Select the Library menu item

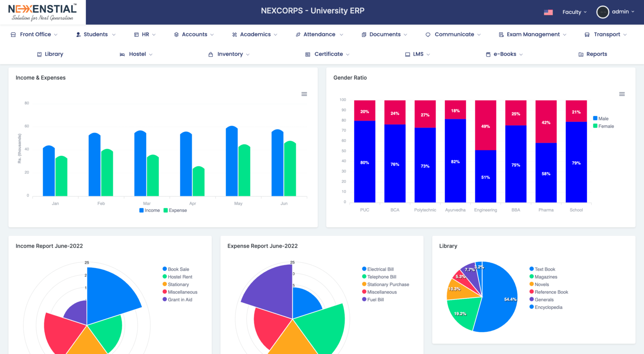50,54
